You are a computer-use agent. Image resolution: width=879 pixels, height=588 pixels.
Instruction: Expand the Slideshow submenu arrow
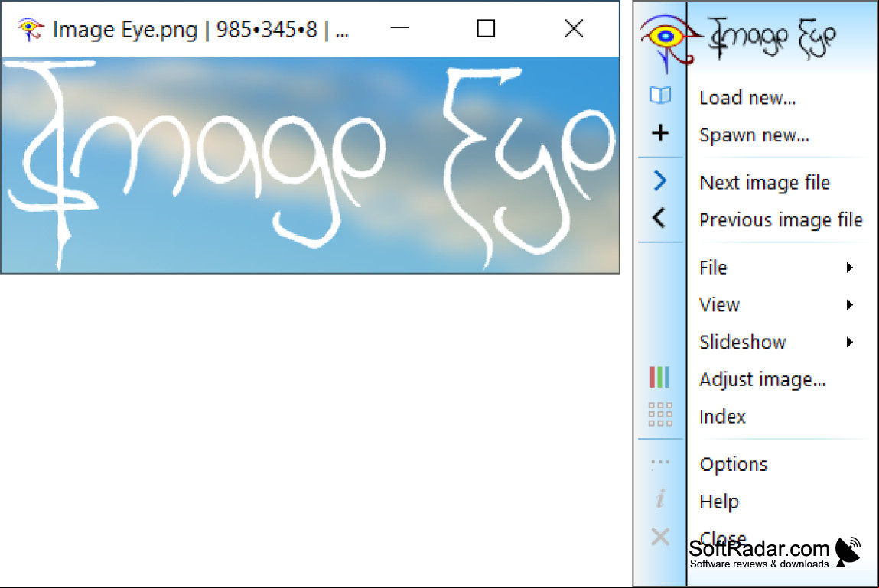click(850, 342)
